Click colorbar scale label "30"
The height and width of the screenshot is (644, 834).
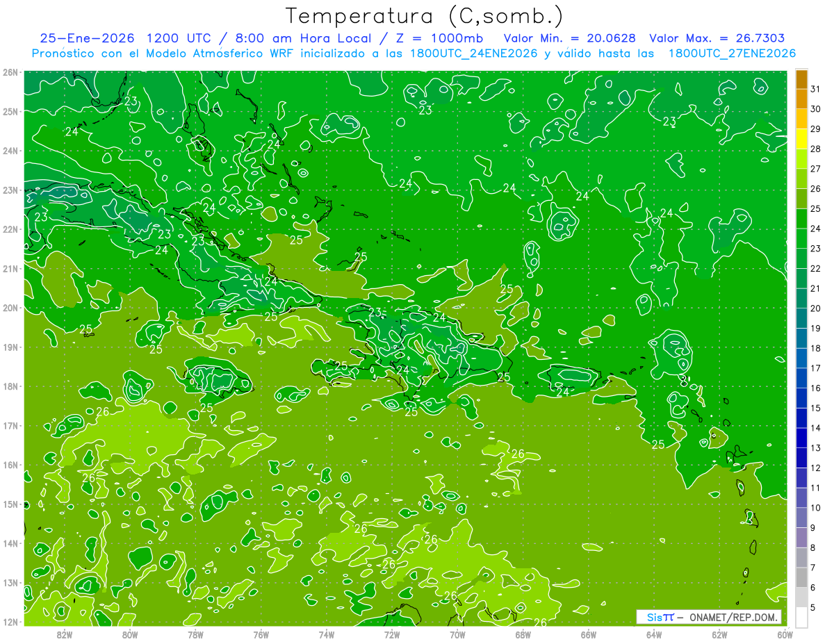click(x=815, y=109)
